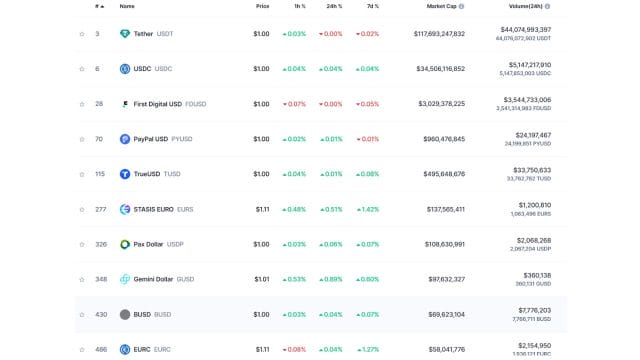Viewport: 640px width, 360px height.
Task: Click the Tether coin logo icon
Action: coord(125,34)
